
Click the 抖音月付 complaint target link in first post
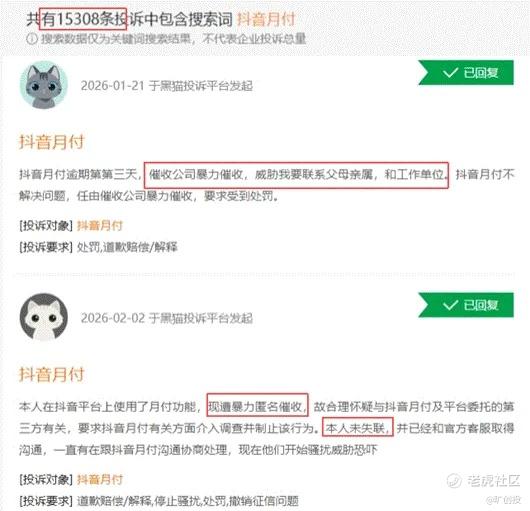(x=100, y=225)
